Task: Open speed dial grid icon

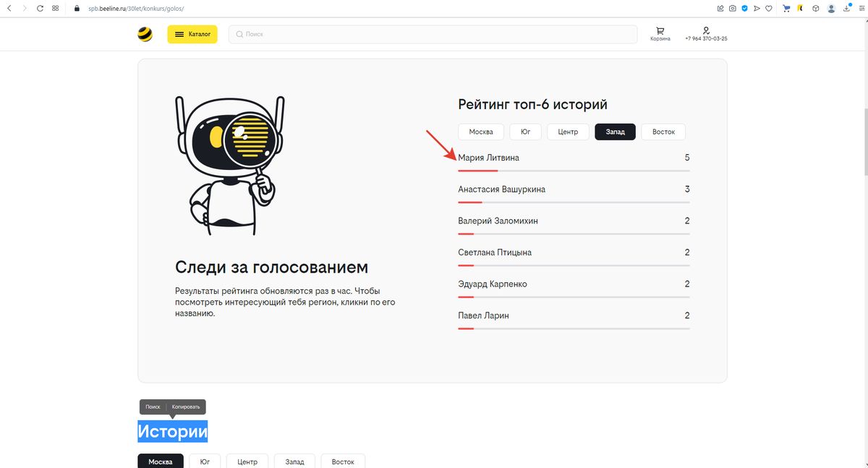Action: [x=56, y=8]
